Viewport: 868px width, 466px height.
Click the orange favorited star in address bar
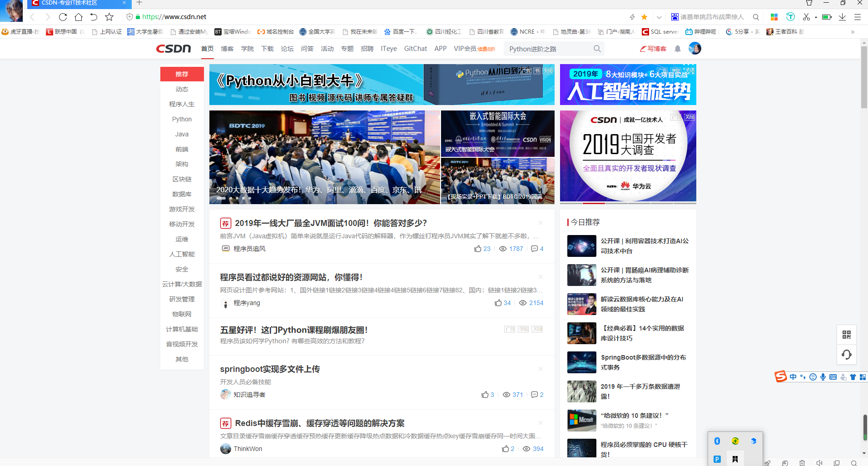click(x=644, y=17)
